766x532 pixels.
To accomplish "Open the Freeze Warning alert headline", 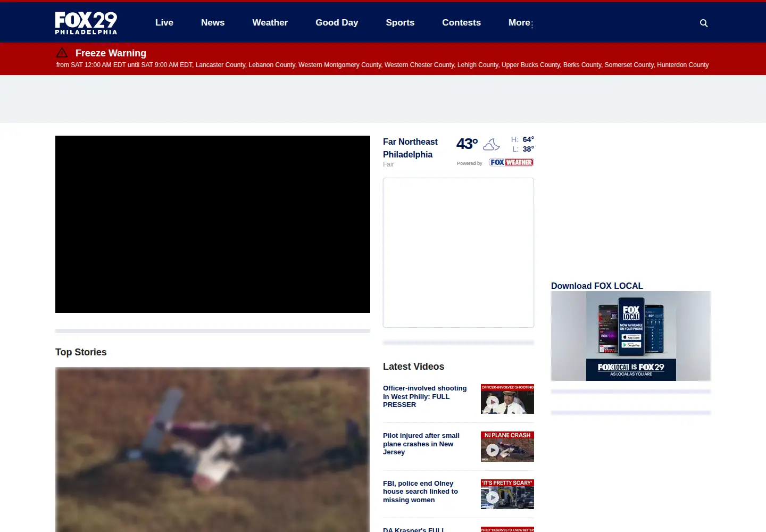I will (x=111, y=53).
